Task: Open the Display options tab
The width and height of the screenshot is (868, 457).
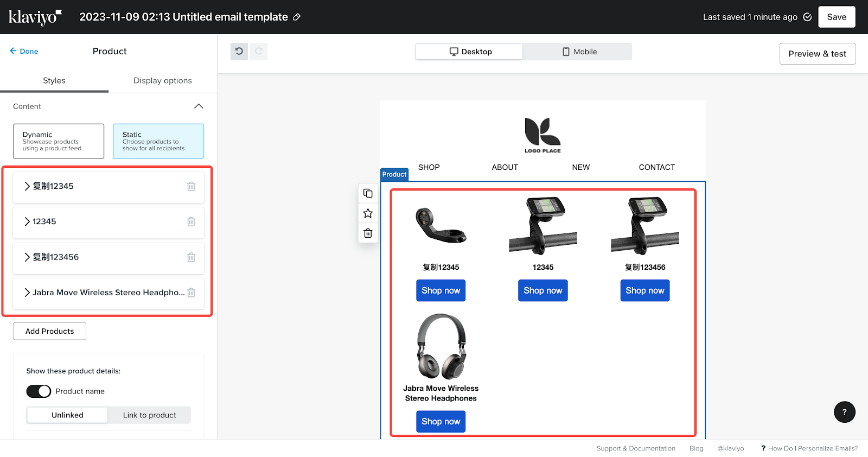Action: [163, 80]
